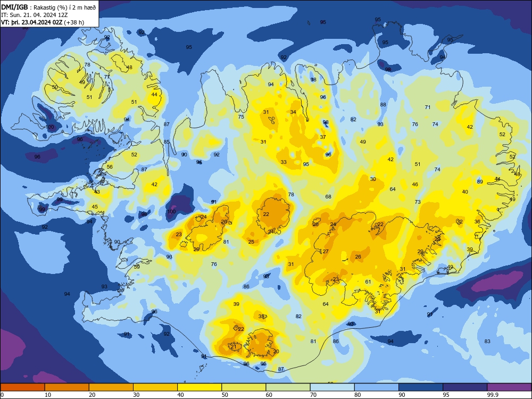Viewport: 532px width, 399px height.
Task: Click the humidity value '45' on Snæfellsnes
Action: 95,206
